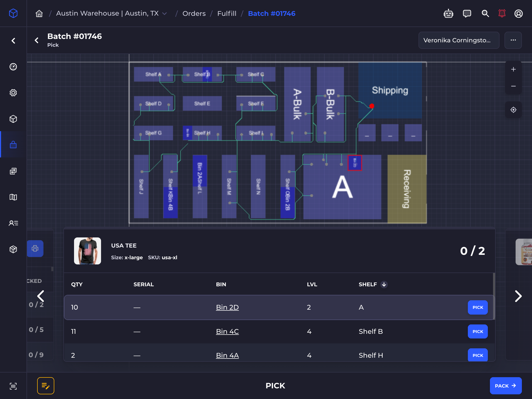Click the yellow edit notes icon
The height and width of the screenshot is (399, 532).
(46, 386)
